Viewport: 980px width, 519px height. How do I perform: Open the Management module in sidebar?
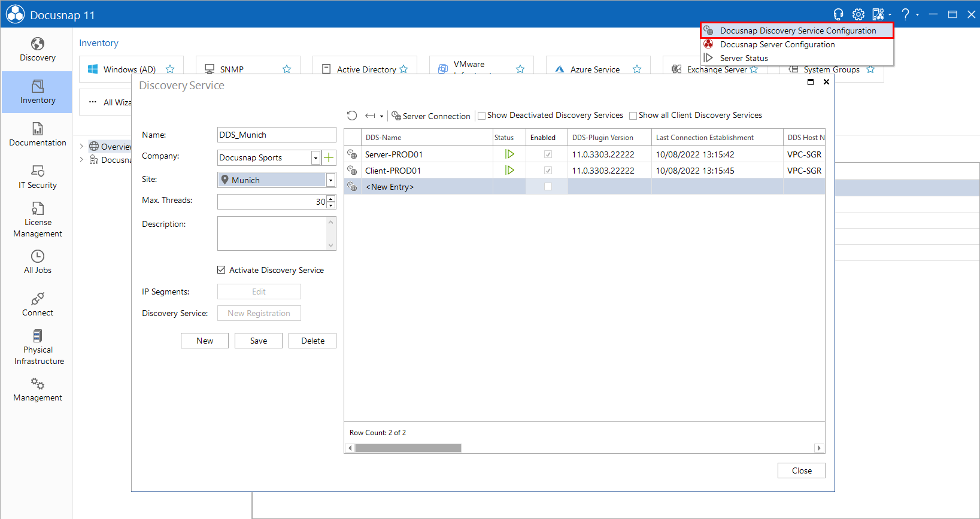(37, 390)
